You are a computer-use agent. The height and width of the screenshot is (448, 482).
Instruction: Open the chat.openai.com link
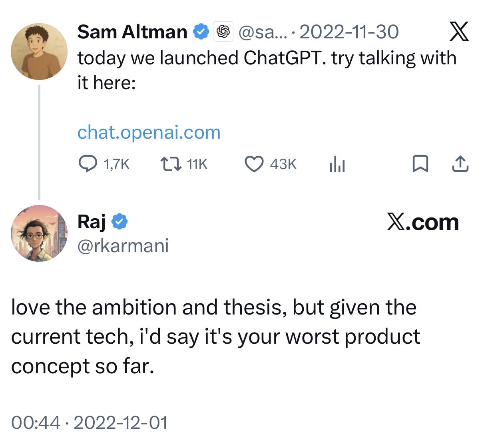[x=149, y=132]
